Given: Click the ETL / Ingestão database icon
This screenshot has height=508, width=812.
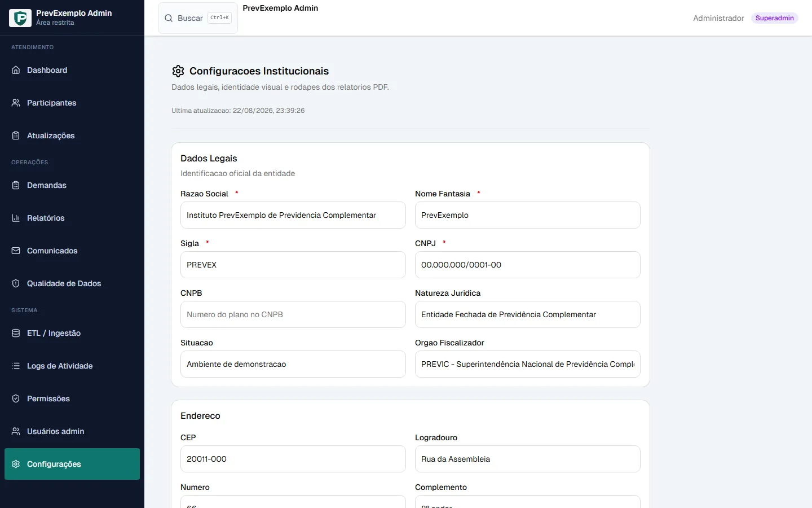Looking at the screenshot, I should 16,333.
